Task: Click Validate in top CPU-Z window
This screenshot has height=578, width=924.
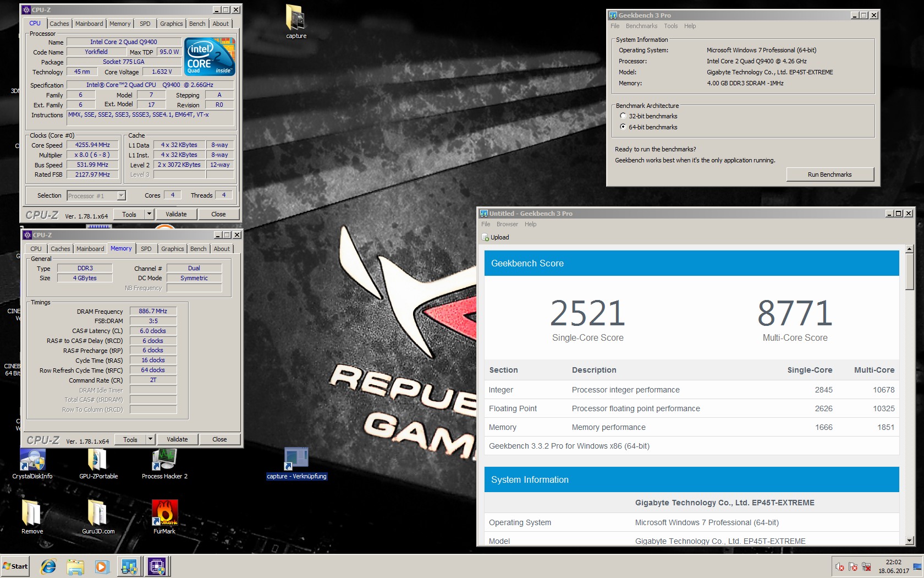Action: pos(176,214)
